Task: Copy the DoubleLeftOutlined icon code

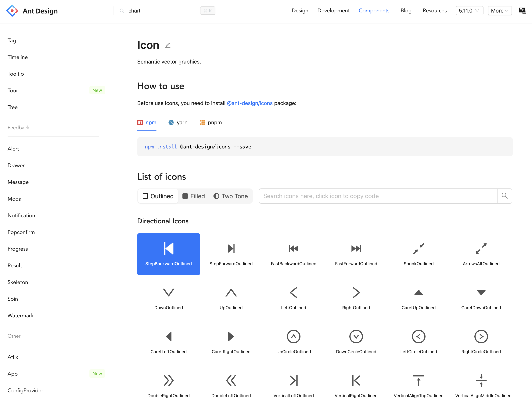Action: pos(231,386)
